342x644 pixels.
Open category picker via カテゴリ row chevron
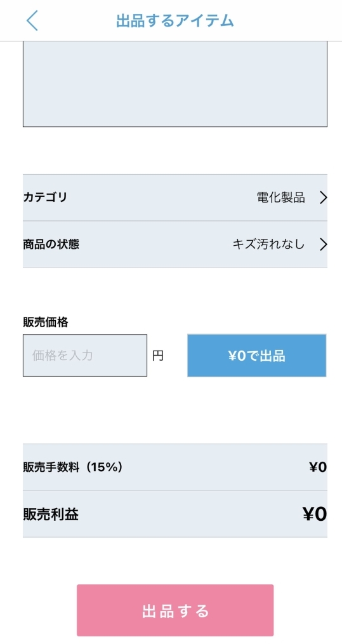(324, 198)
